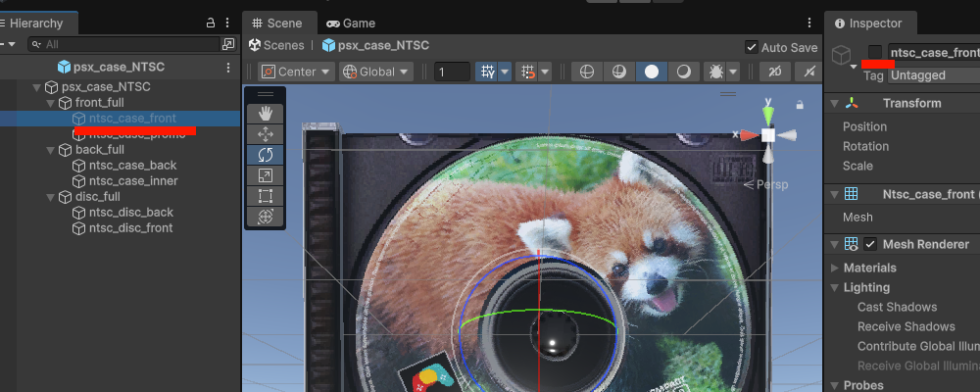Select the Scale tool
Screen dimensions: 980x392
(x=266, y=175)
